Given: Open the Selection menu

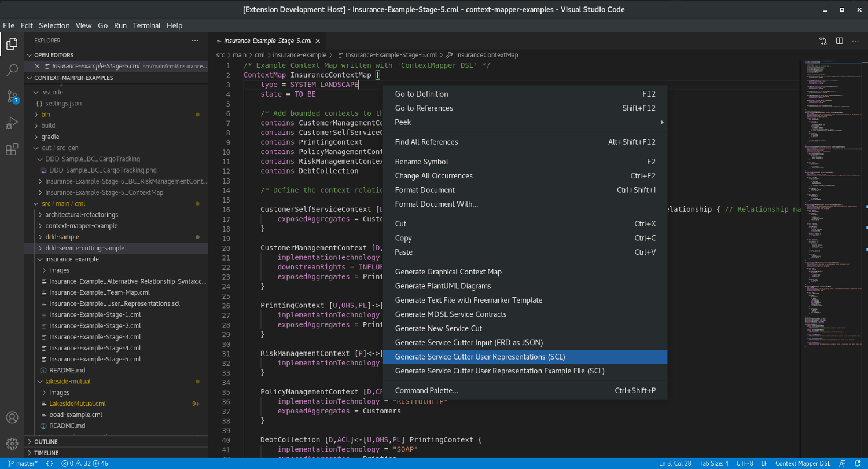Looking at the screenshot, I should (54, 25).
